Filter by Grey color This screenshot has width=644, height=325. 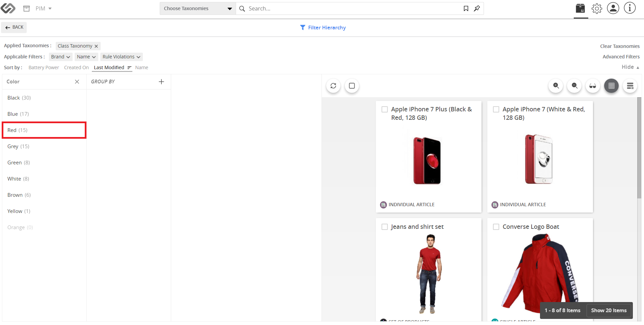(44, 146)
